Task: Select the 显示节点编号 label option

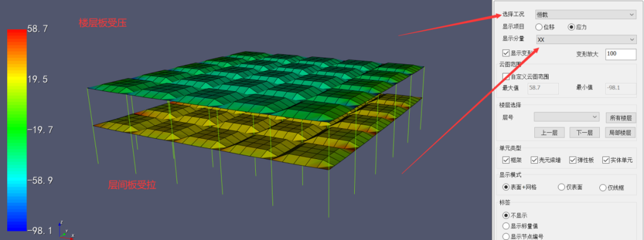Action: click(506, 236)
